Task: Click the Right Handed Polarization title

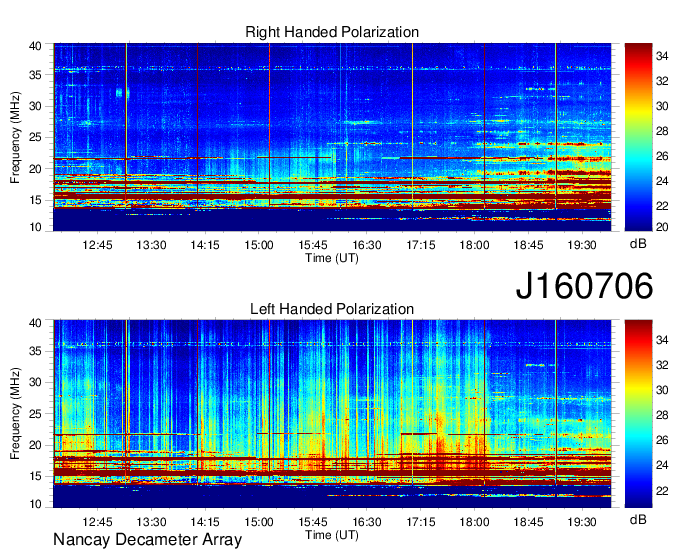Action: click(x=332, y=32)
